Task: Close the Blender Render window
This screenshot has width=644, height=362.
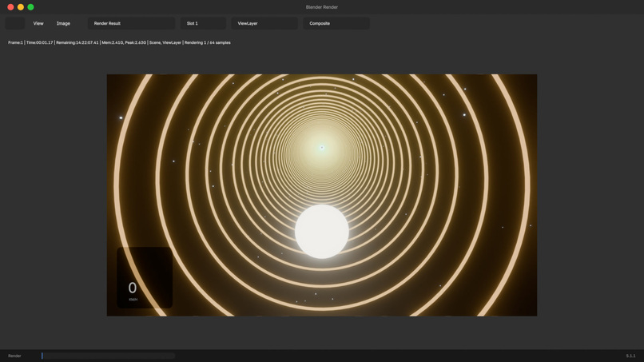Action: [10, 7]
